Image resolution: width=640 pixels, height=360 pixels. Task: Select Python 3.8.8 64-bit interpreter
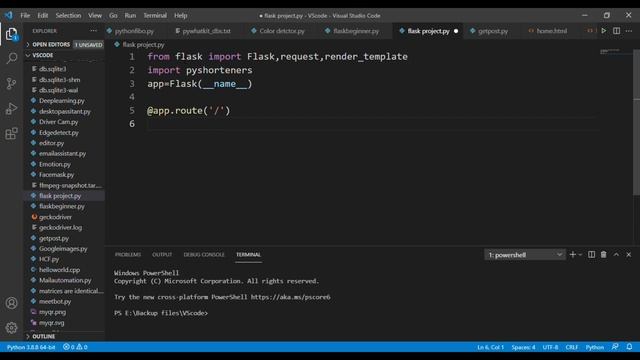[31, 347]
